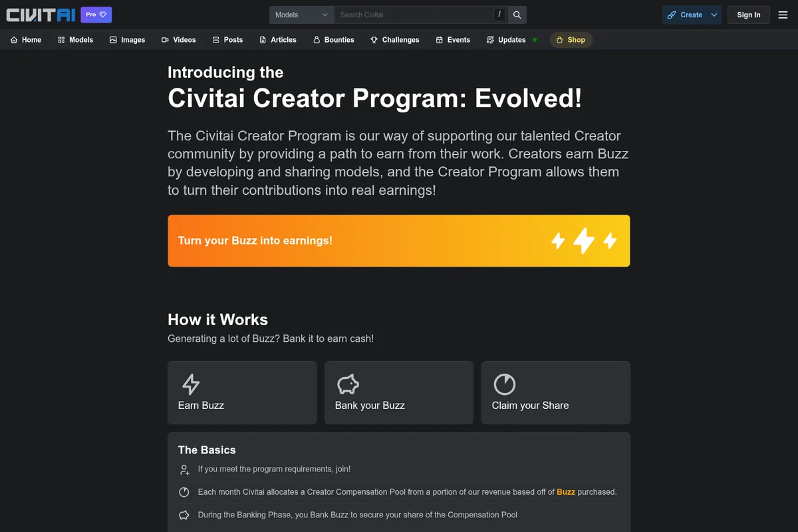Go to the Home tab
Image resolution: width=798 pixels, height=532 pixels.
(x=26, y=40)
